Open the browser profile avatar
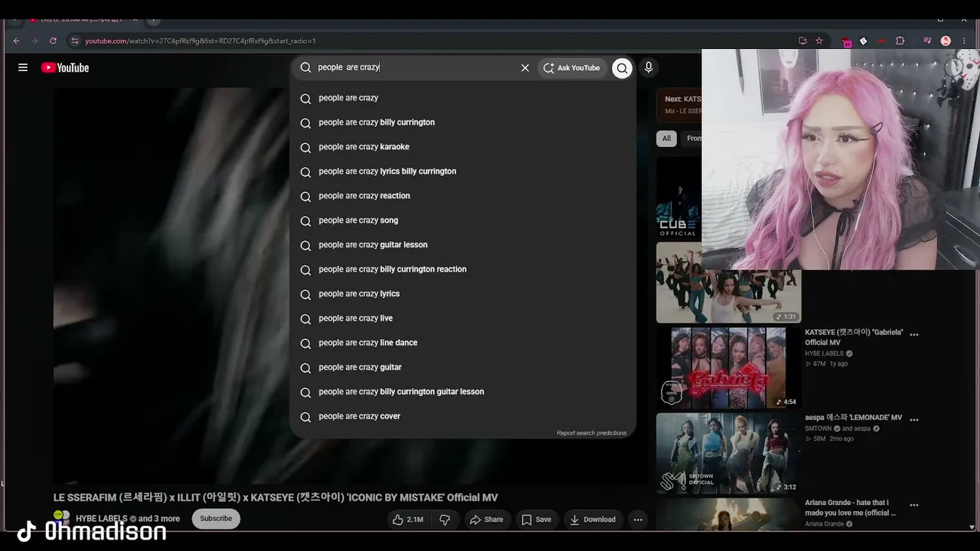Image resolution: width=980 pixels, height=551 pixels. 946,41
